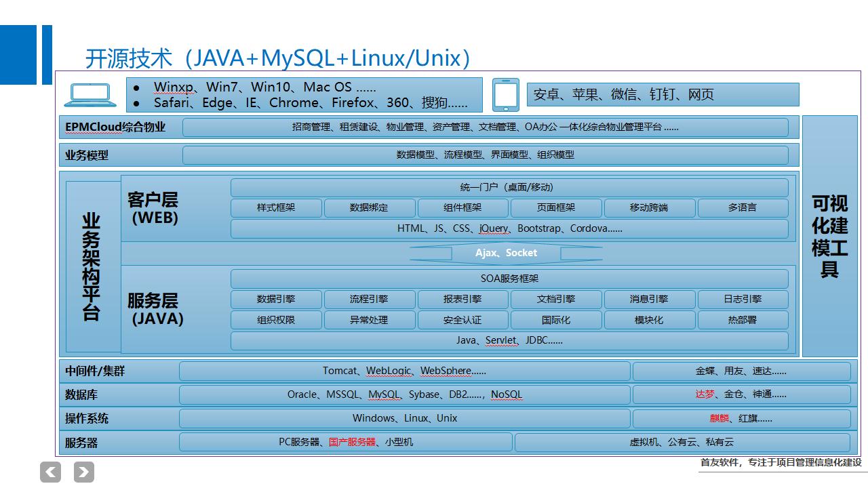Screen dimensions: 868x488
Task: Click the Safari、Edge、IE、Chrome browser line
Action: pyautogui.click(x=311, y=103)
